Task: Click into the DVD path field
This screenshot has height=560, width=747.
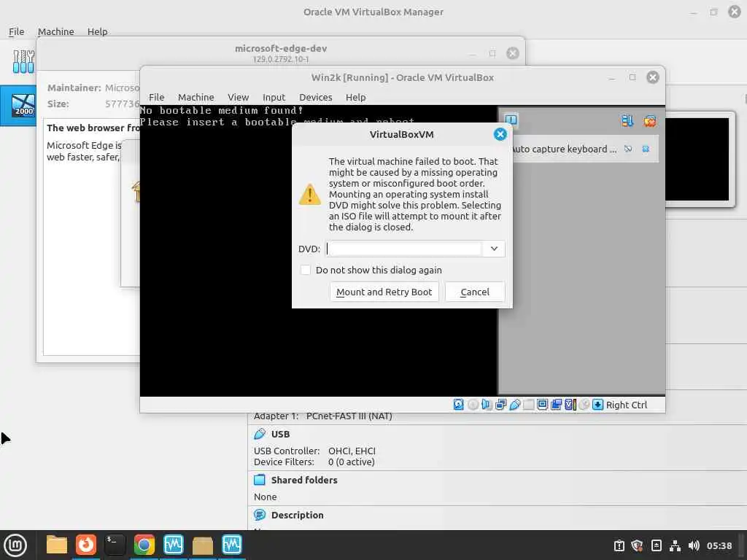Action: coord(405,249)
